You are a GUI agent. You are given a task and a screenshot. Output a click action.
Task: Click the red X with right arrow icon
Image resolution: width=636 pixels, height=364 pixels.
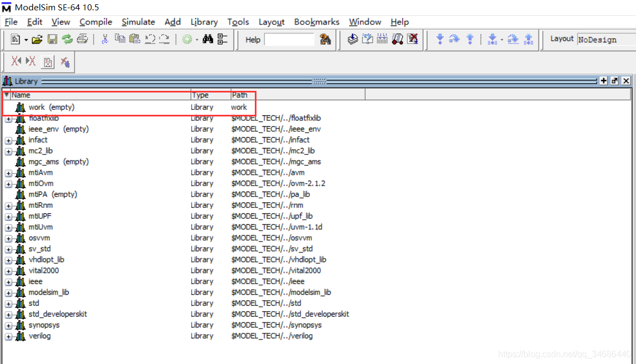click(x=31, y=61)
